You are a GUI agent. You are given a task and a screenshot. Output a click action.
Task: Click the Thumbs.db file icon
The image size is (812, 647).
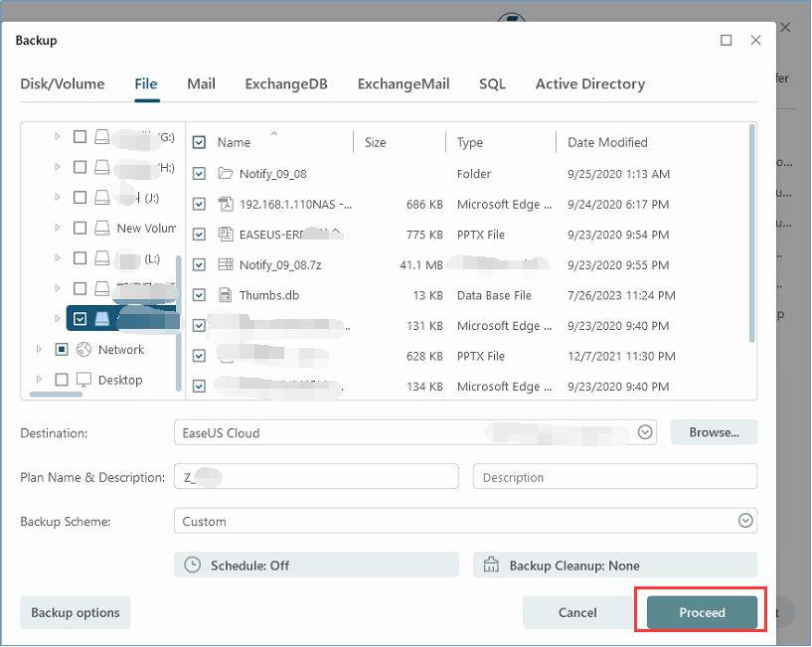[225, 295]
